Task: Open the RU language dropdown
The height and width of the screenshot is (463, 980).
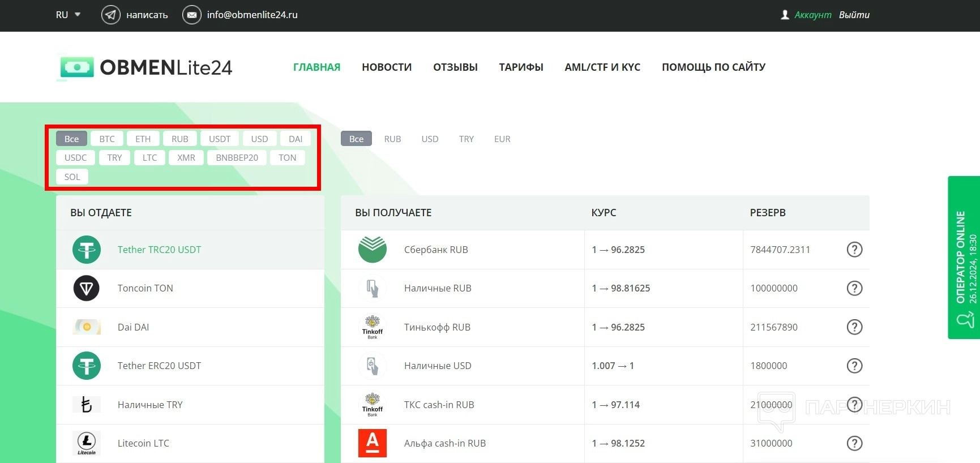Action: (68, 15)
